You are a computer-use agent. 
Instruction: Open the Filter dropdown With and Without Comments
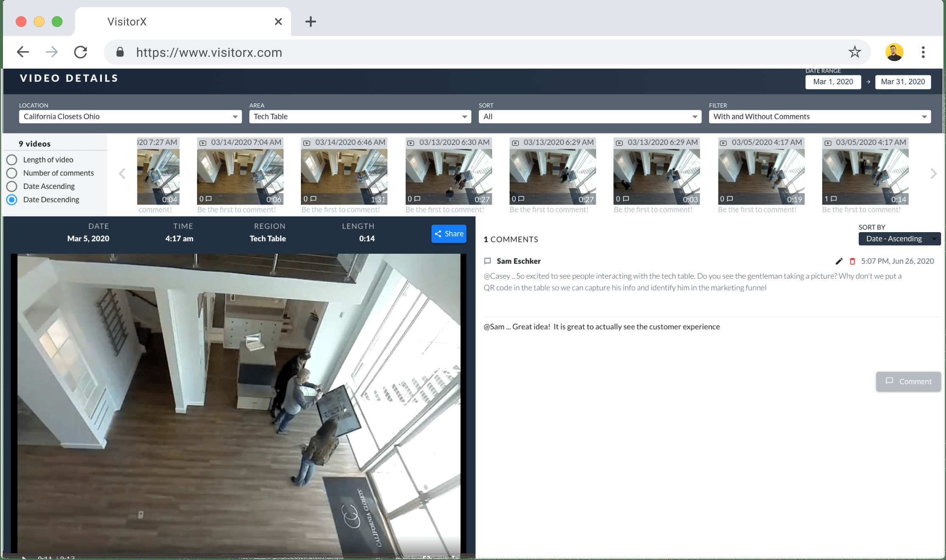[x=819, y=116]
